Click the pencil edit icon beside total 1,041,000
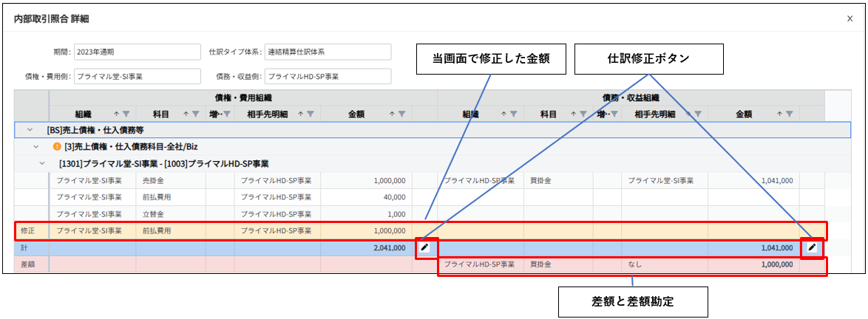Screen dimensions: 868x319 812,247
